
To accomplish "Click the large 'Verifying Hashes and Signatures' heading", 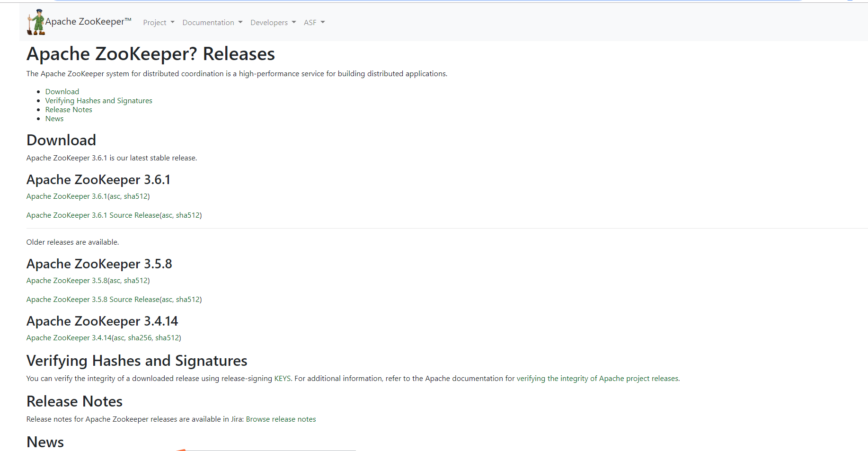I will 137,361.
